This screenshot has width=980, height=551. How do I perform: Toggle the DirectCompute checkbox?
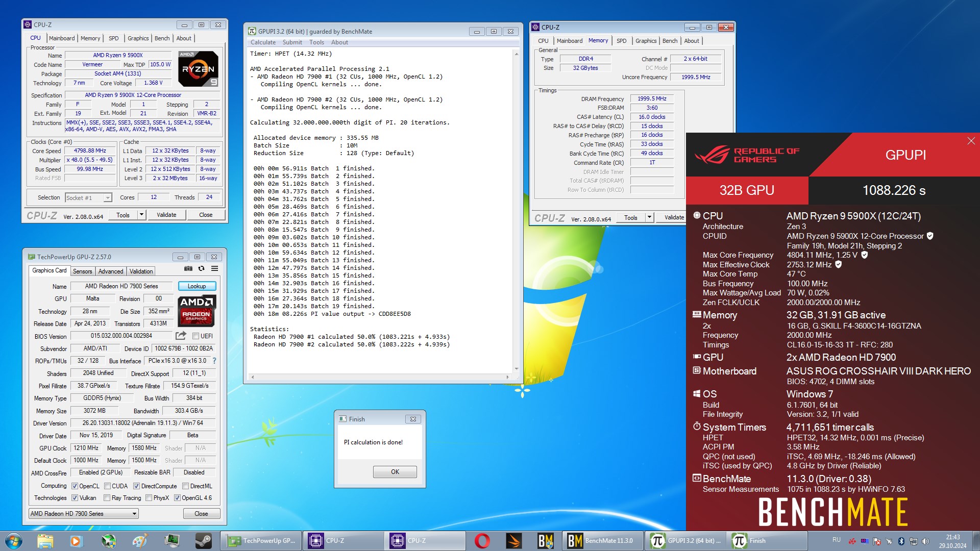(x=136, y=486)
